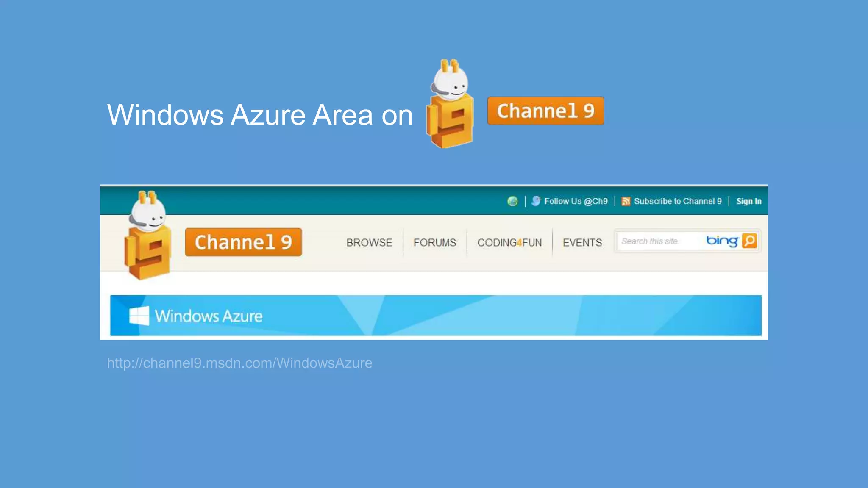The width and height of the screenshot is (868, 488).
Task: Open the channel9.msdn.com/WindowsAzure URL link
Action: tap(239, 363)
